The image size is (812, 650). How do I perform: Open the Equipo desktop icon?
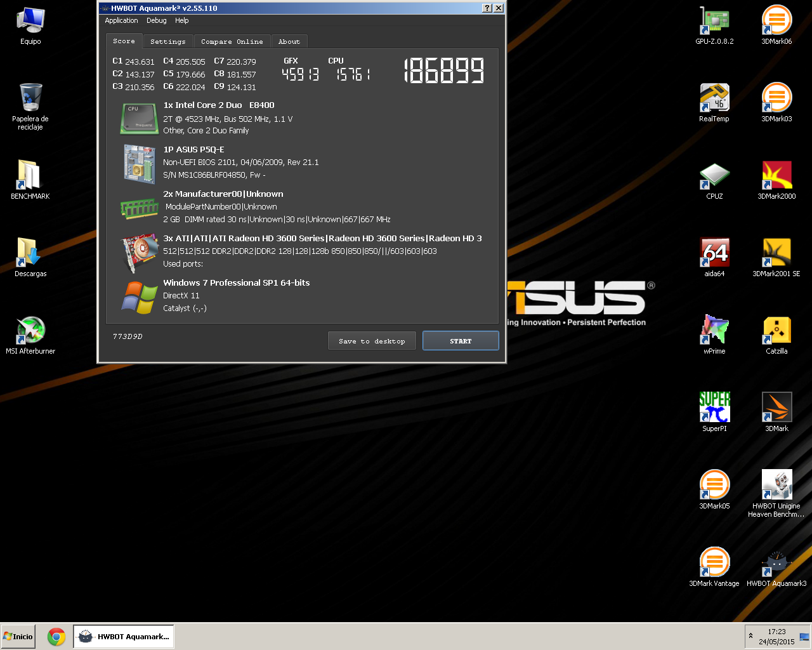tap(30, 25)
